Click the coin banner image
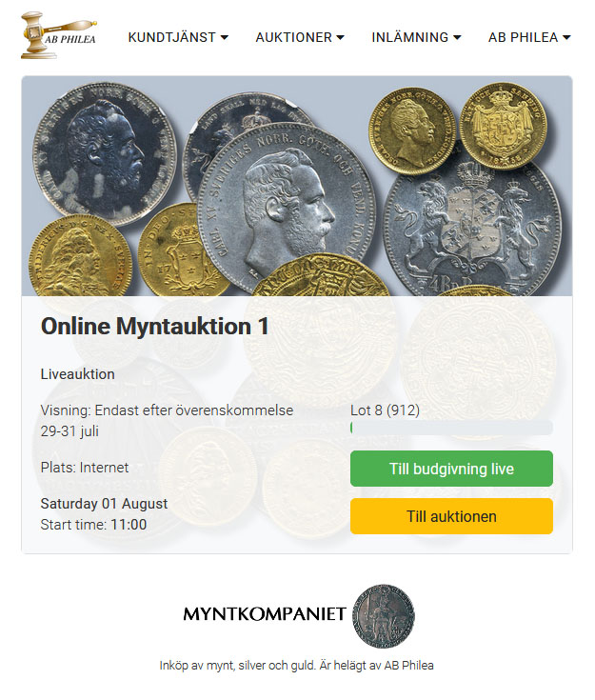 297,186
